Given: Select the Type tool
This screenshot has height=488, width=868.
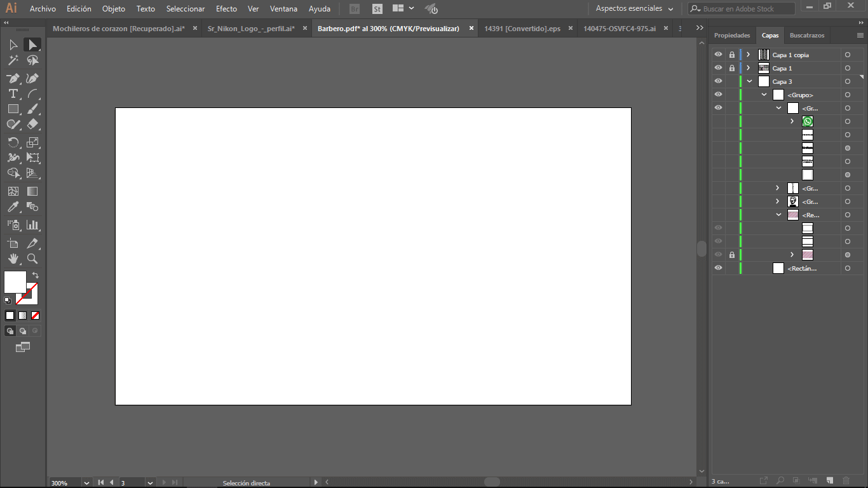Looking at the screenshot, I should (x=13, y=93).
